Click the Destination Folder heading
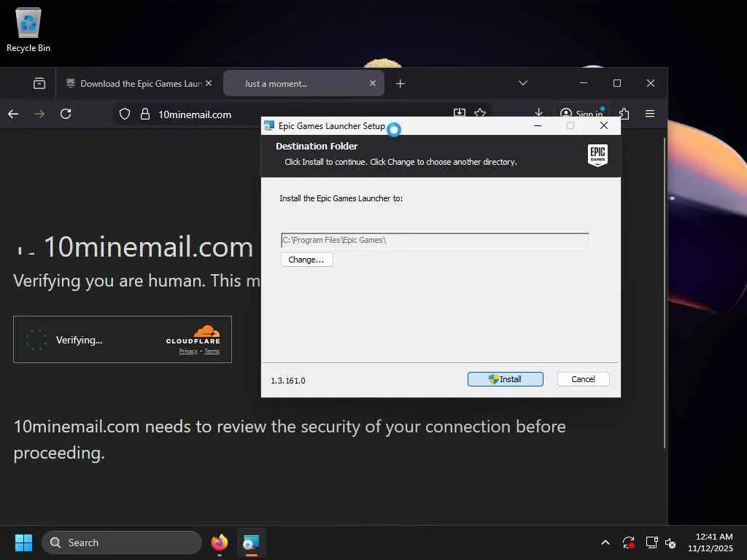The image size is (747, 560). 317,146
